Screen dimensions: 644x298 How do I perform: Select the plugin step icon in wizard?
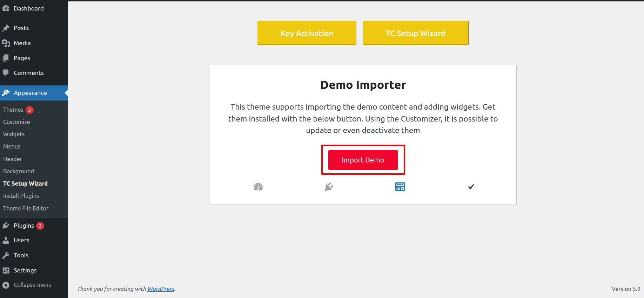click(x=329, y=187)
